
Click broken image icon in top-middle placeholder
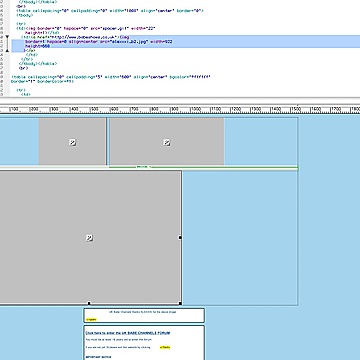(167, 142)
